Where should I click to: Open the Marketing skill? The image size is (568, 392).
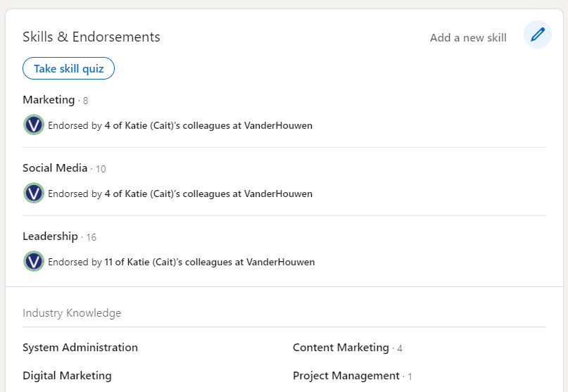[49, 100]
